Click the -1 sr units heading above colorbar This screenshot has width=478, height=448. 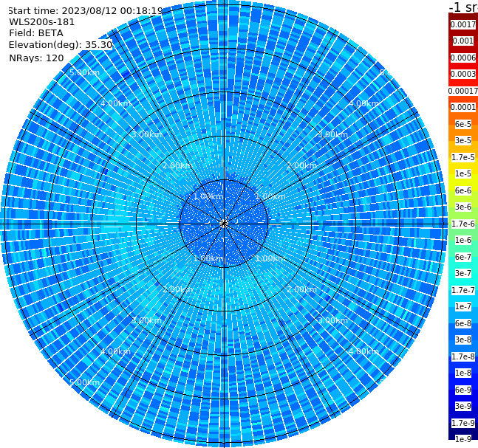(463, 7)
